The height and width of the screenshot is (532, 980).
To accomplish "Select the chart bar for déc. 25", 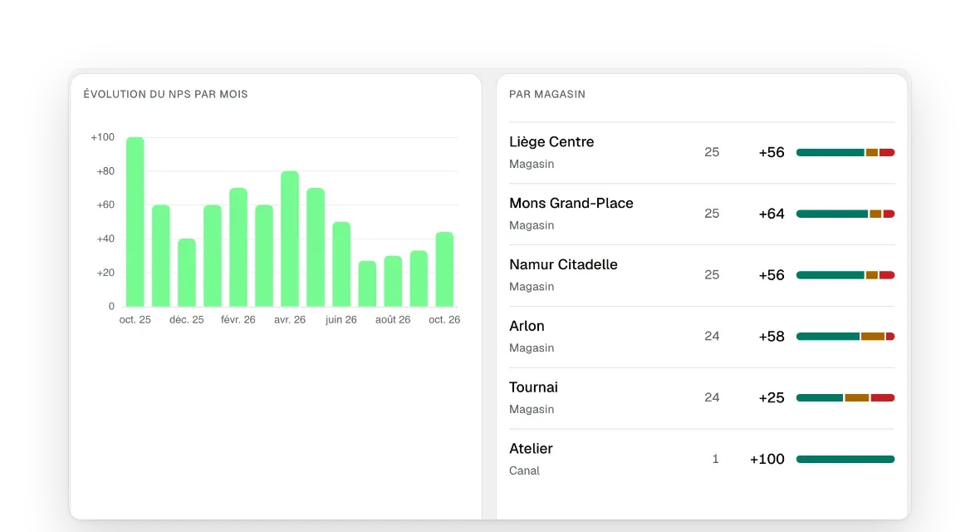I will [187, 273].
